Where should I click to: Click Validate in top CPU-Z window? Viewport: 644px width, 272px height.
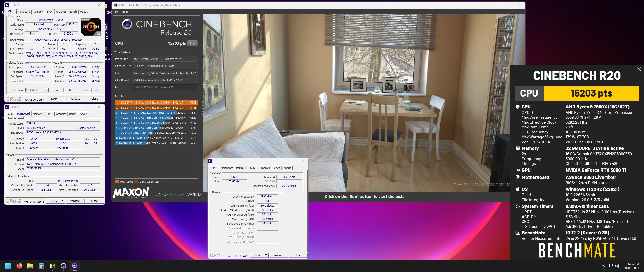click(75, 99)
